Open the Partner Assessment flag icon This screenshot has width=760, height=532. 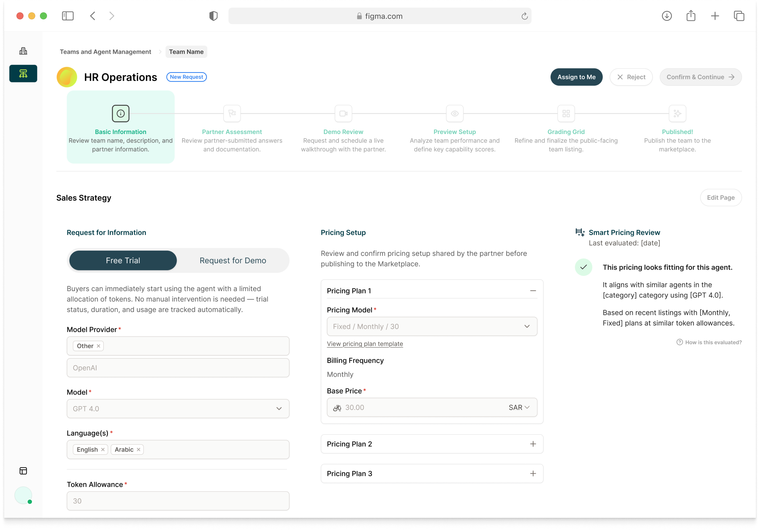232,114
